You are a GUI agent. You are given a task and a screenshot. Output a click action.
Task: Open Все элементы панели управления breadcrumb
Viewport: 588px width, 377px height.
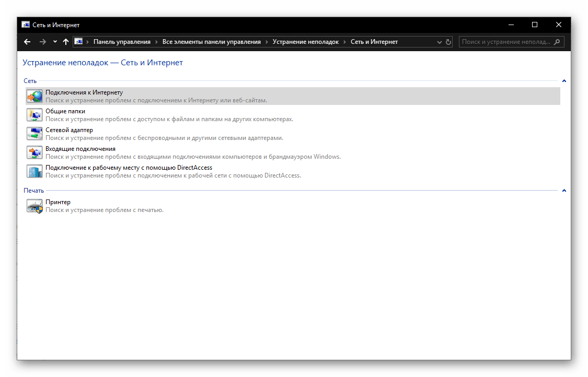click(x=211, y=42)
